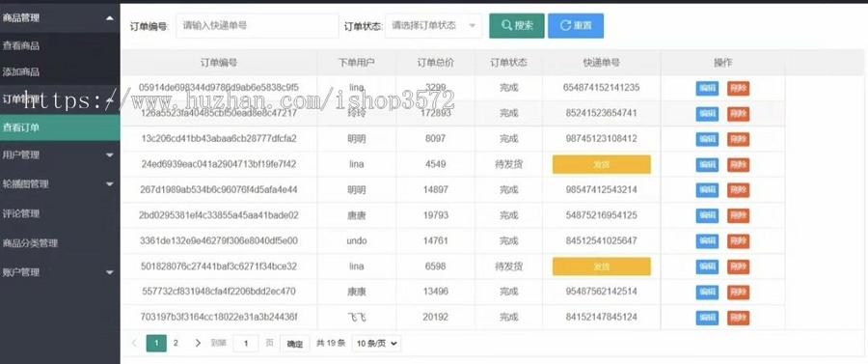Screen dimensions: 868x364
Task: Select order ID 557732cf831948cfa4f2206bdd2ec470
Action: pyautogui.click(x=219, y=292)
